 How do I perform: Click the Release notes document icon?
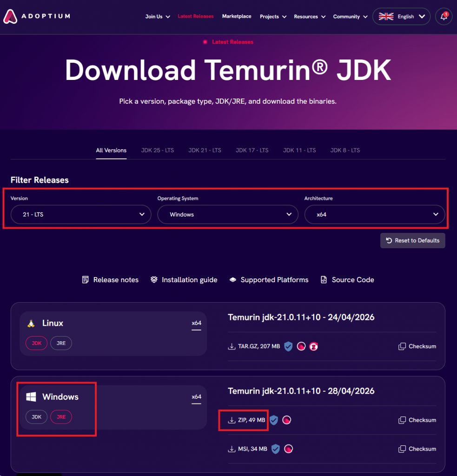[x=86, y=279]
